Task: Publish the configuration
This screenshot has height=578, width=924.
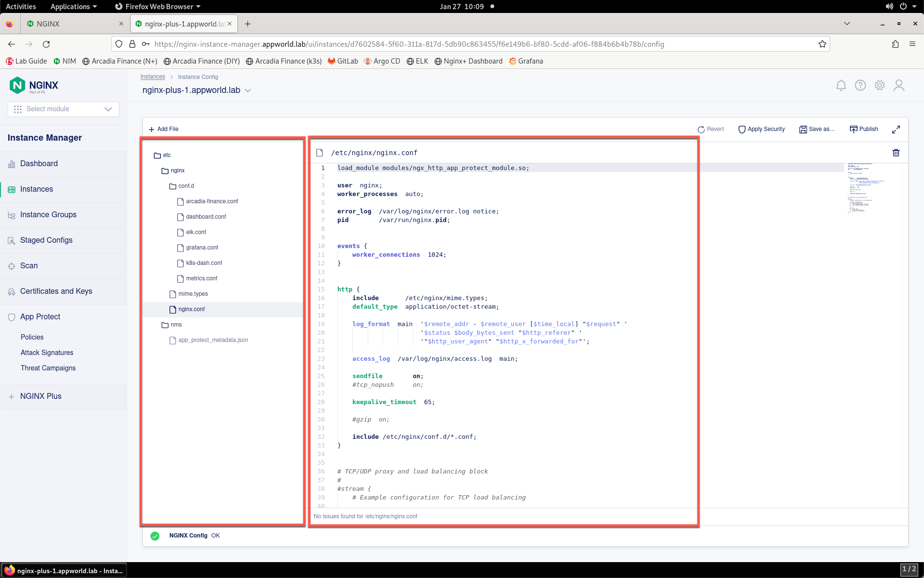Action: click(x=864, y=129)
